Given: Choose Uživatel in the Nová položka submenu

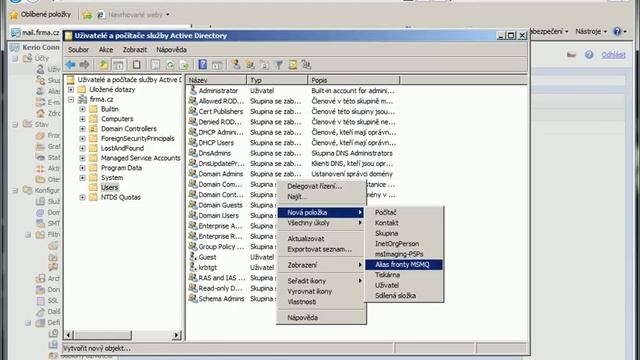Looking at the screenshot, I should click(x=403, y=285).
